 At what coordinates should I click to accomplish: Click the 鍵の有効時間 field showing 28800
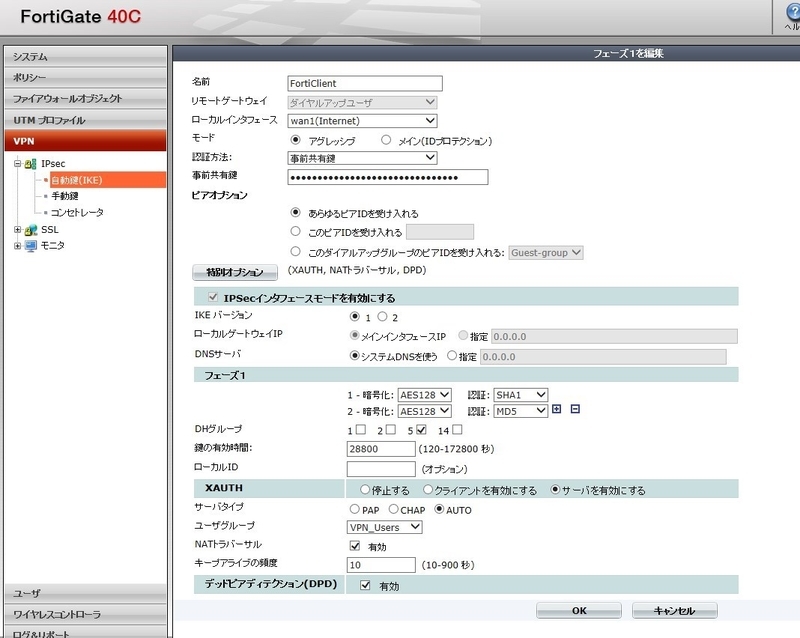click(381, 449)
